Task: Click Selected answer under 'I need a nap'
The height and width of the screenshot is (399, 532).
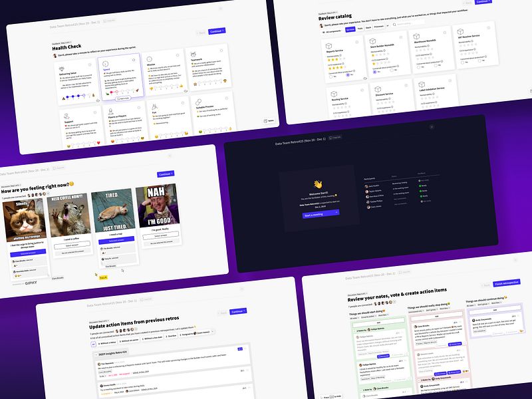Action: [116, 240]
